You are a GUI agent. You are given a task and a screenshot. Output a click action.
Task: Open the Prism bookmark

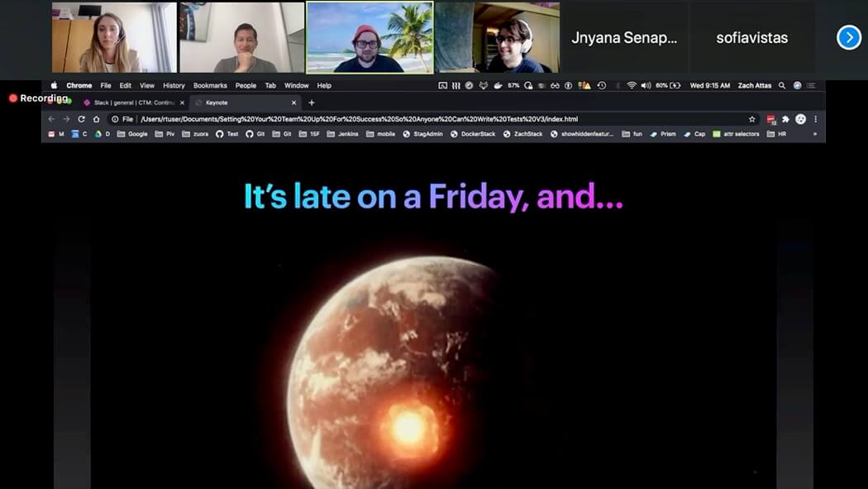[x=663, y=134]
